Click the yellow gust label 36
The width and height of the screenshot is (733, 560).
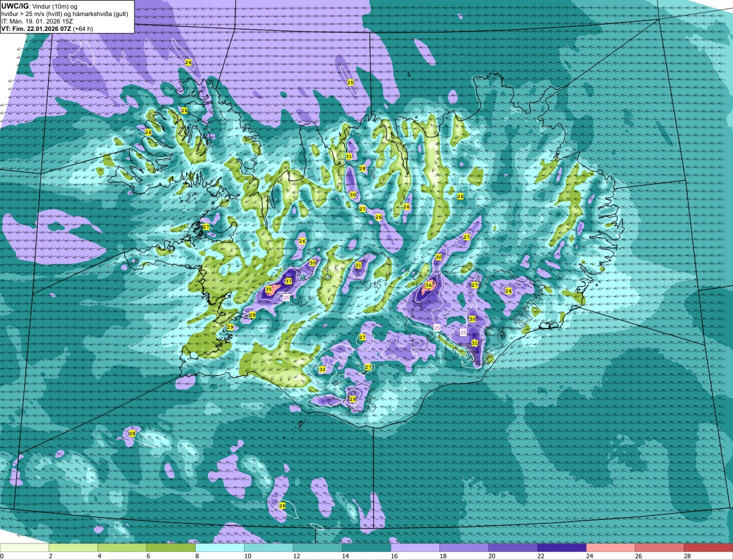point(428,285)
